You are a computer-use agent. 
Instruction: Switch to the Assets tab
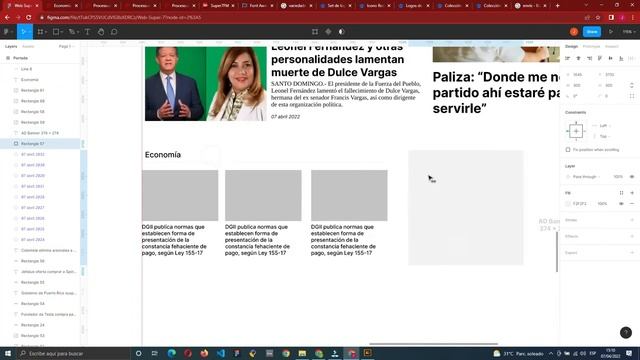click(28, 47)
